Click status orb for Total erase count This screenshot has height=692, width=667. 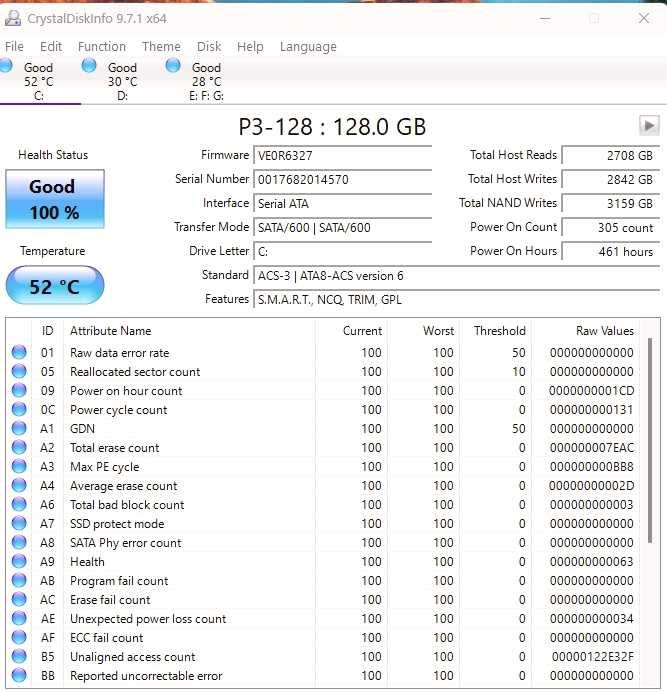pyautogui.click(x=19, y=447)
